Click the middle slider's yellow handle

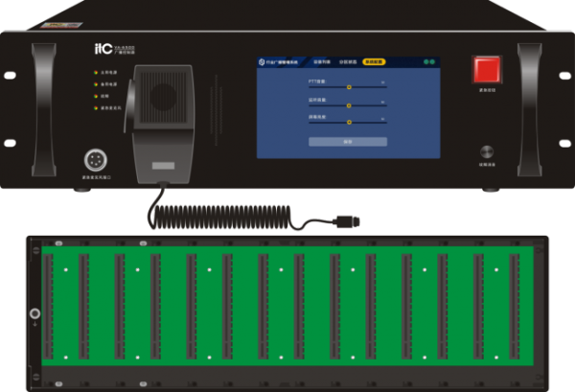coord(349,105)
